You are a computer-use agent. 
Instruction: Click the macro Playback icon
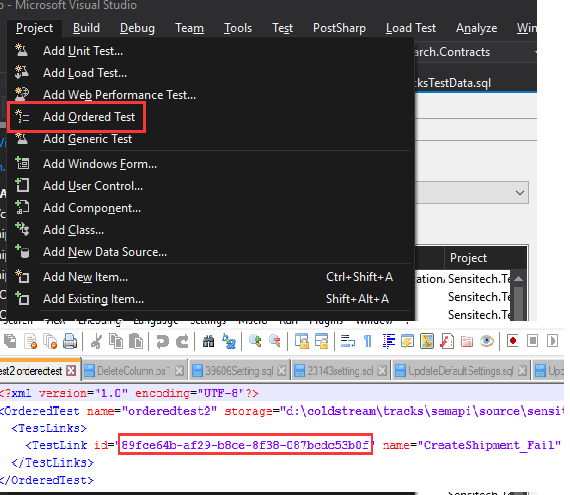pos(552,341)
